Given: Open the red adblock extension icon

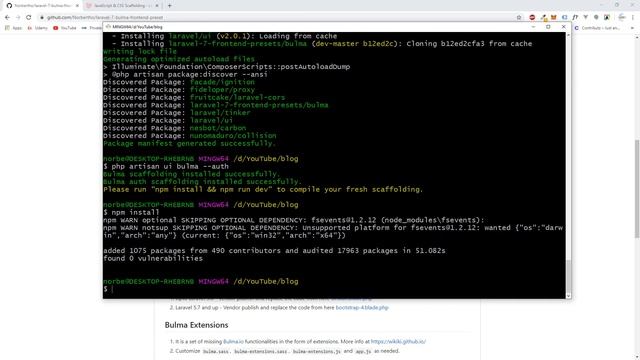Looking at the screenshot, I should 532,18.
